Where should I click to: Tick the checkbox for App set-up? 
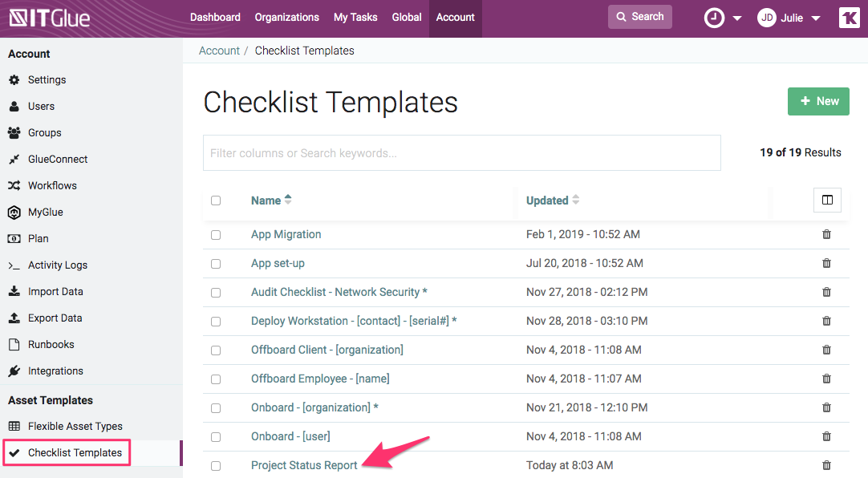(216, 264)
